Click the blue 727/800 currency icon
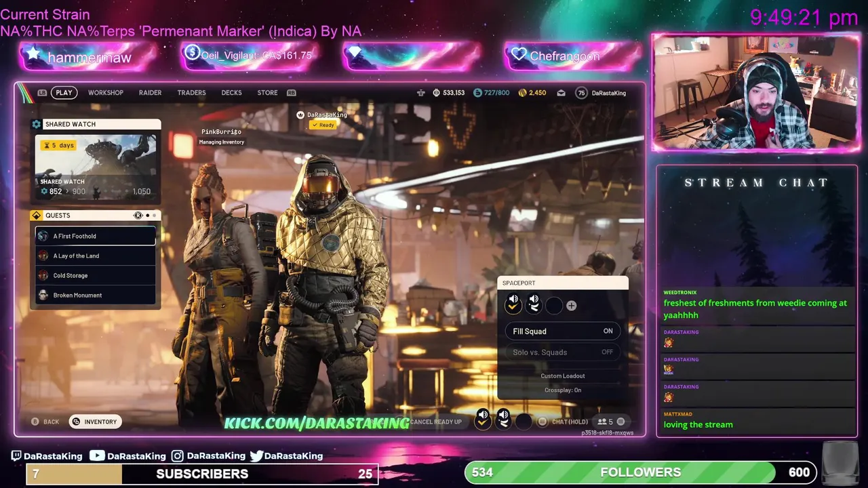 (477, 93)
